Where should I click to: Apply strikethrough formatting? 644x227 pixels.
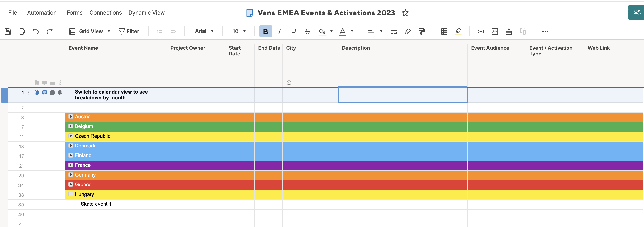(307, 31)
